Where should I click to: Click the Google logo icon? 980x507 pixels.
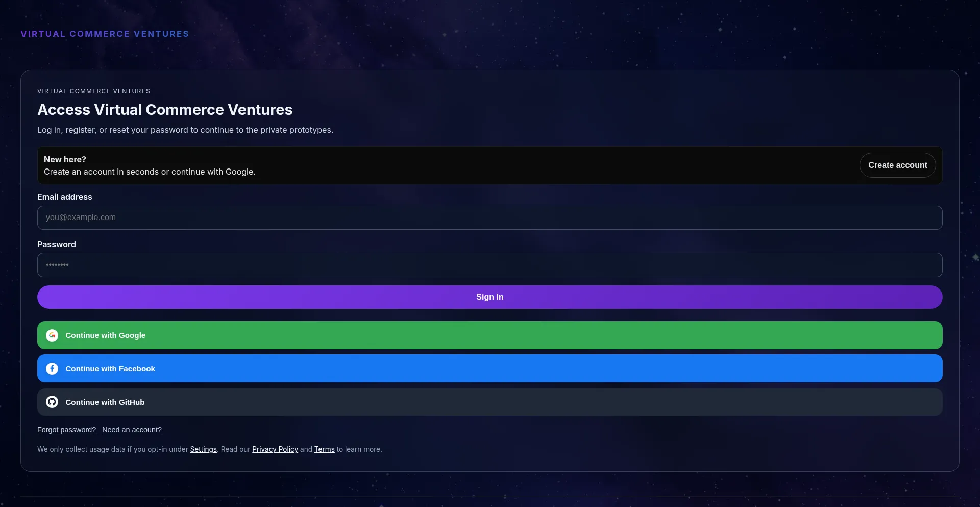point(52,335)
